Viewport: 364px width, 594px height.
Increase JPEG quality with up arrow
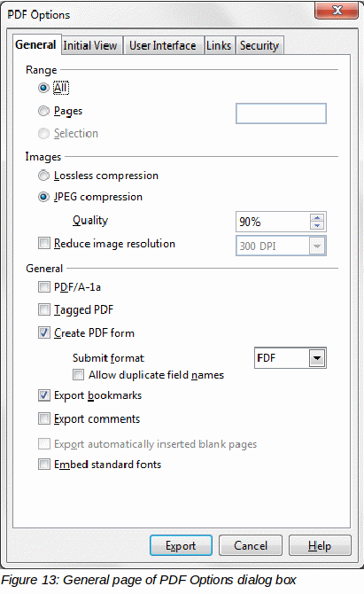coord(317,218)
